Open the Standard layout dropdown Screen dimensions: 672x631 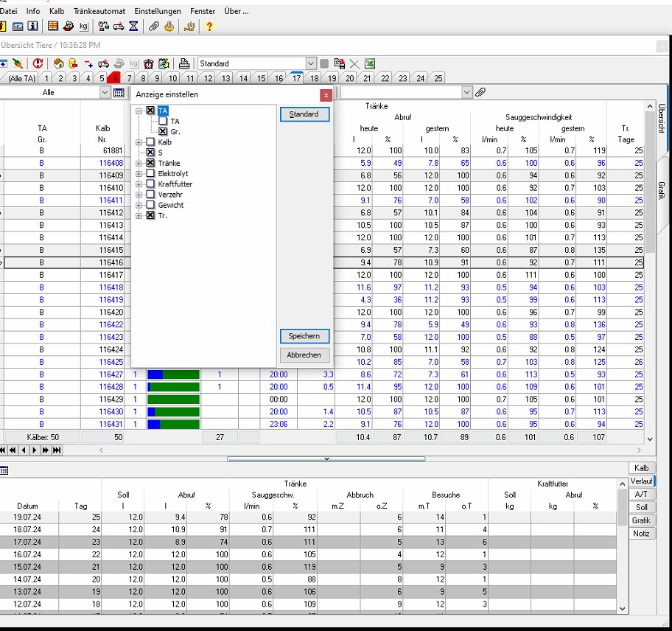coord(311,64)
